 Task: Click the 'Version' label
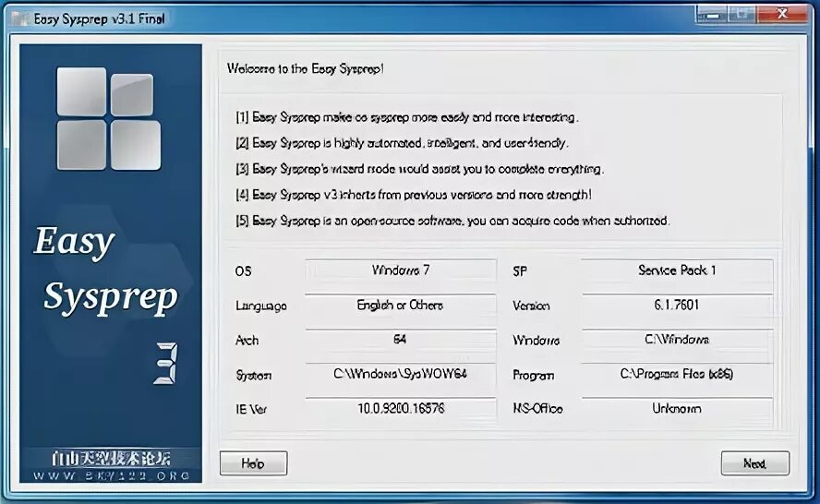click(x=531, y=306)
